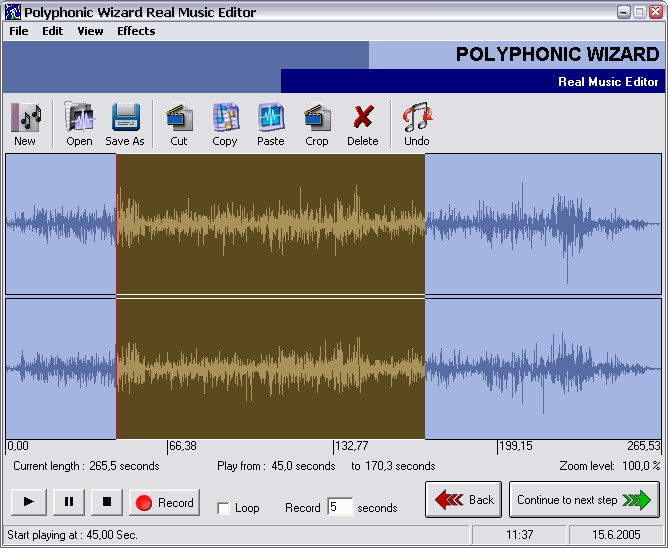Start recording with the Record button

pyautogui.click(x=164, y=503)
